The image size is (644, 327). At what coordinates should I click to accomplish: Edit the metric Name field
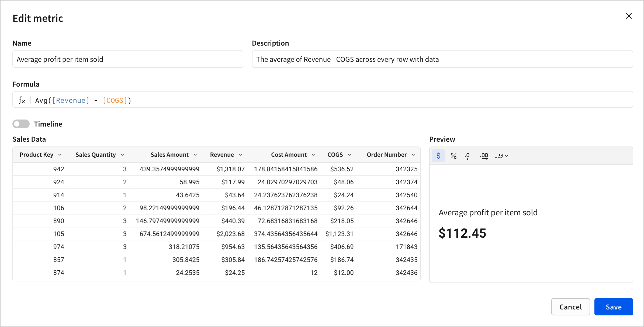click(128, 59)
